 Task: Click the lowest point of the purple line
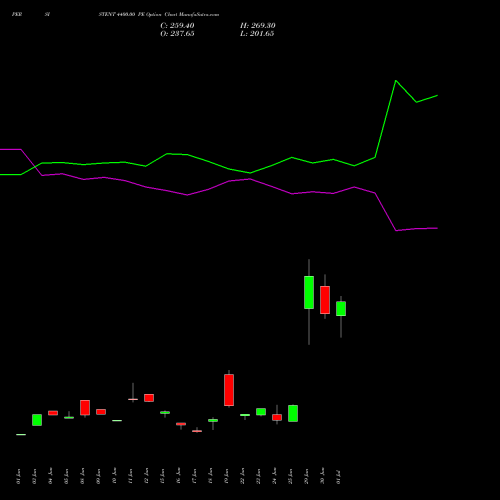click(x=396, y=230)
